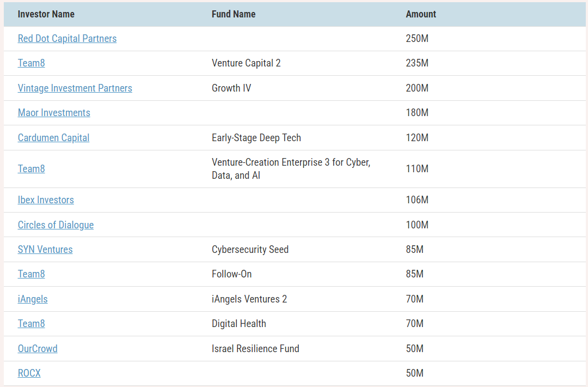The image size is (588, 387).
Task: Open Team8 link in the 110M row
Action: (x=31, y=169)
